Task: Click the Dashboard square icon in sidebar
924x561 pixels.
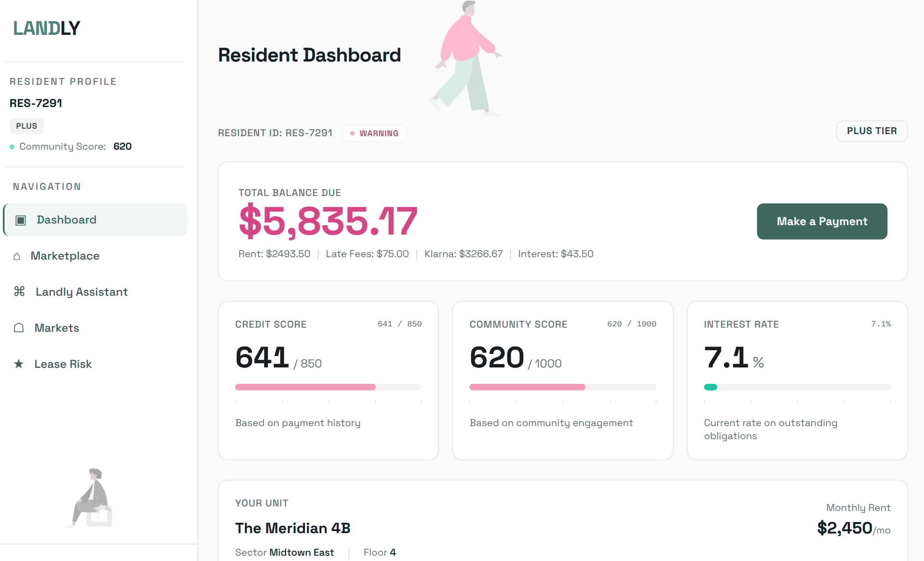Action: coord(21,220)
